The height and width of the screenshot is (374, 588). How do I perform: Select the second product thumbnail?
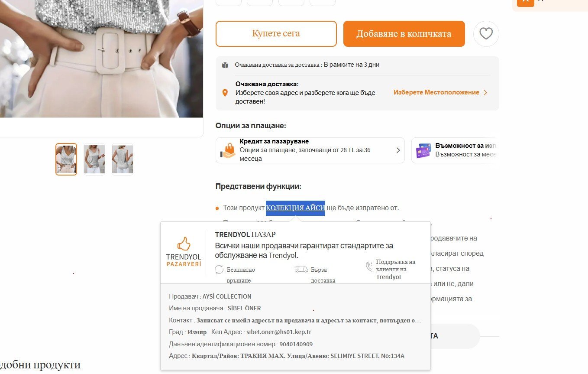coord(94,159)
